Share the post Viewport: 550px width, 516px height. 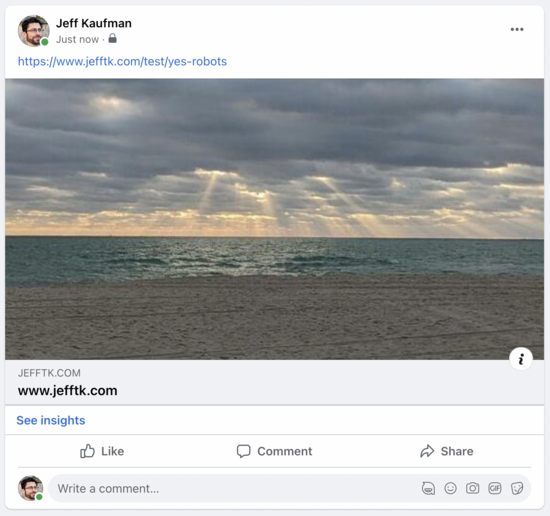(447, 451)
